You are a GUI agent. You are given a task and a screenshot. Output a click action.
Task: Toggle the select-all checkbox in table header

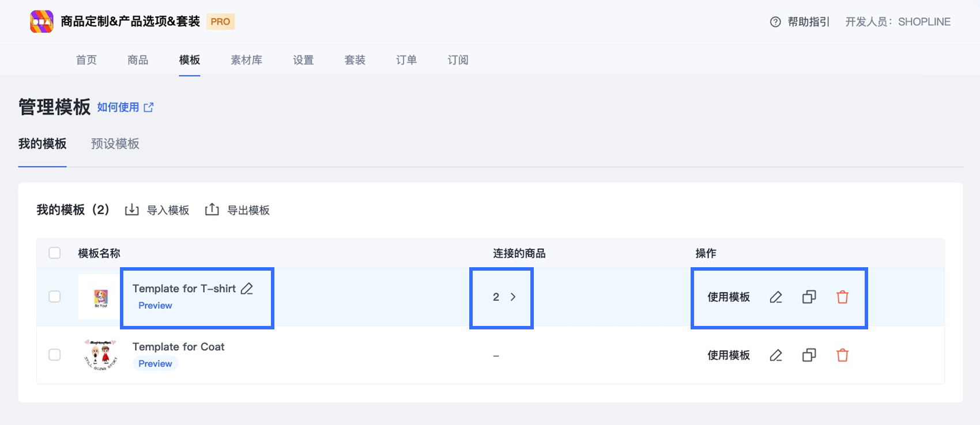coord(55,253)
